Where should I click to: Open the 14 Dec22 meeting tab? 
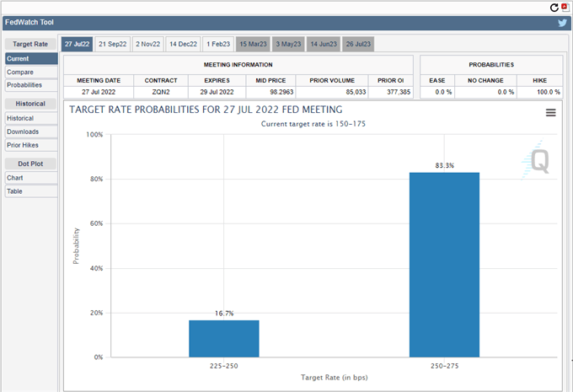pos(183,44)
